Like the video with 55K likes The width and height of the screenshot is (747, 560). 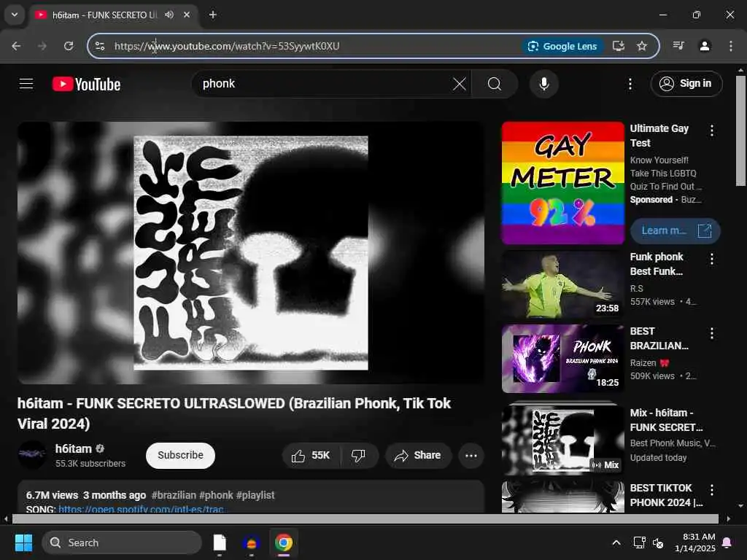coord(311,455)
